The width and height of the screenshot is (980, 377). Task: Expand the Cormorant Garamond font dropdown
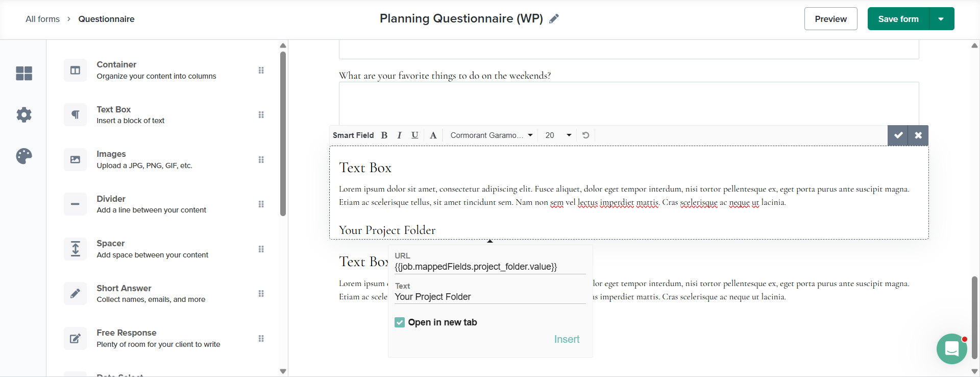491,135
